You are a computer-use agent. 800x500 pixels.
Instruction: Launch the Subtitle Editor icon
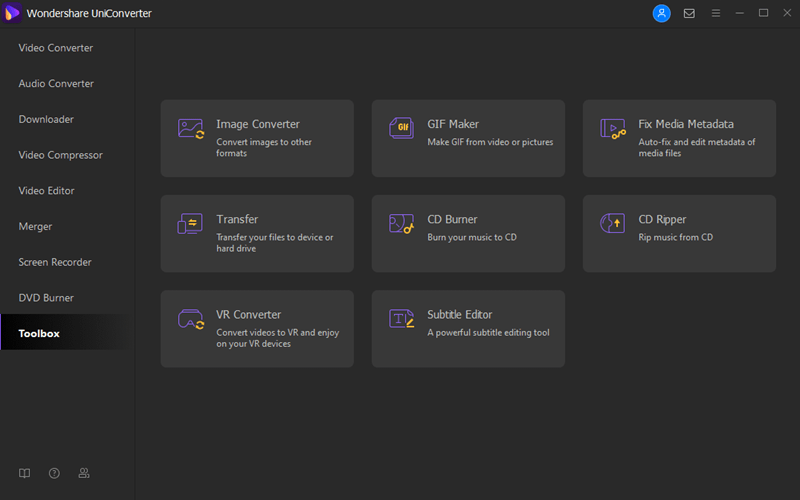pos(402,319)
